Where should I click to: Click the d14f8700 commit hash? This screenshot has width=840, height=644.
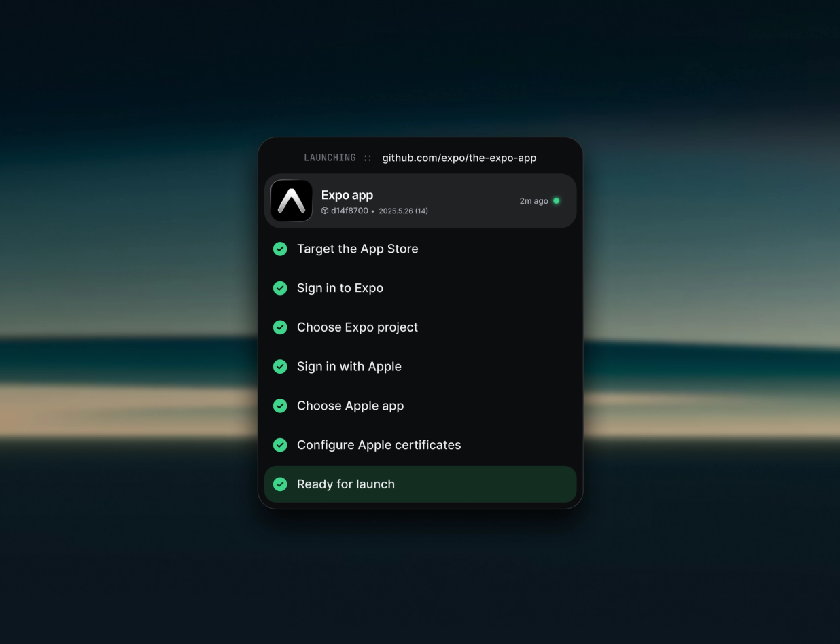coord(349,211)
